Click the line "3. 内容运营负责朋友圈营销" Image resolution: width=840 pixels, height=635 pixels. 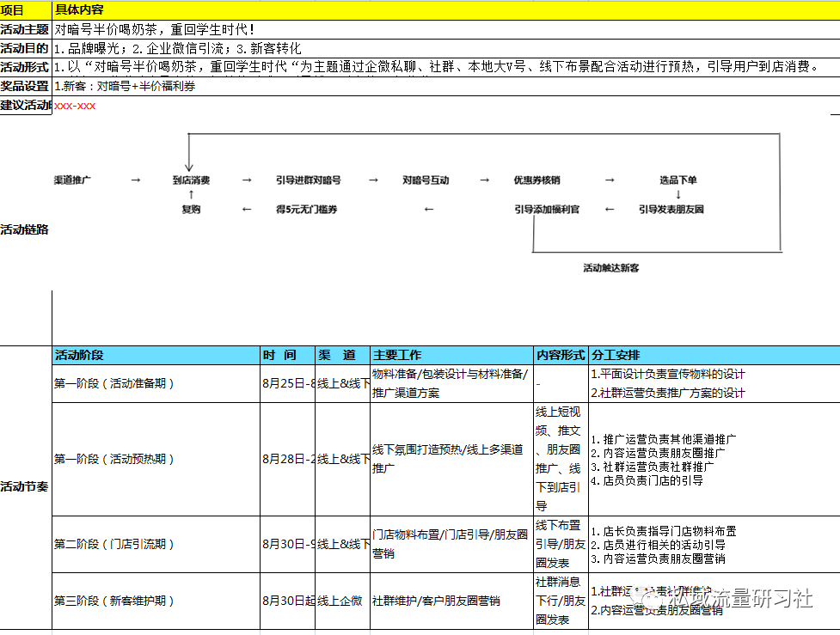(x=658, y=559)
